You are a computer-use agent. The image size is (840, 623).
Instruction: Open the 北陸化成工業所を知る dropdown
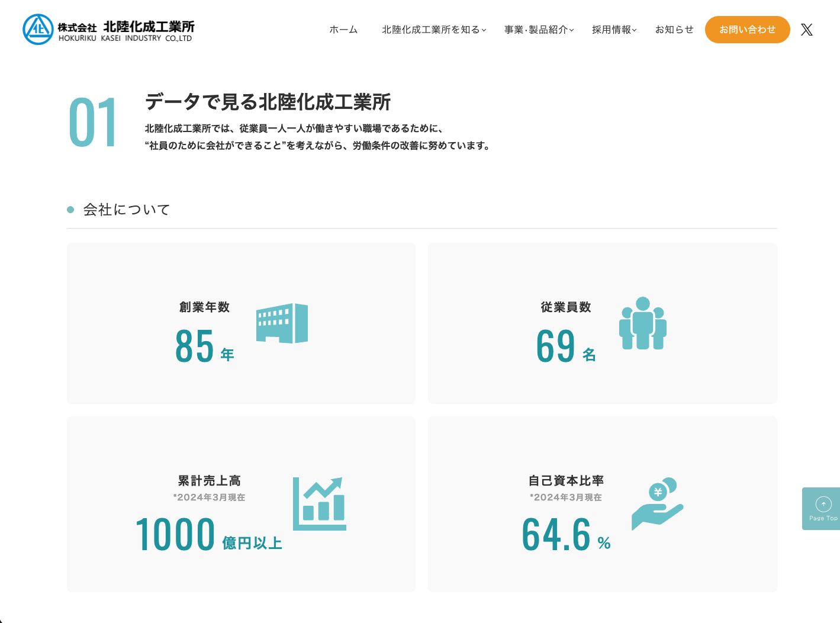click(x=432, y=30)
